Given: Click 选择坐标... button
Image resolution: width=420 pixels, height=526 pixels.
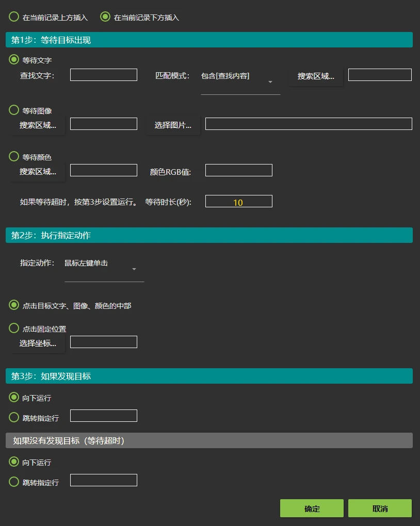Looking at the screenshot, I should click(38, 343).
